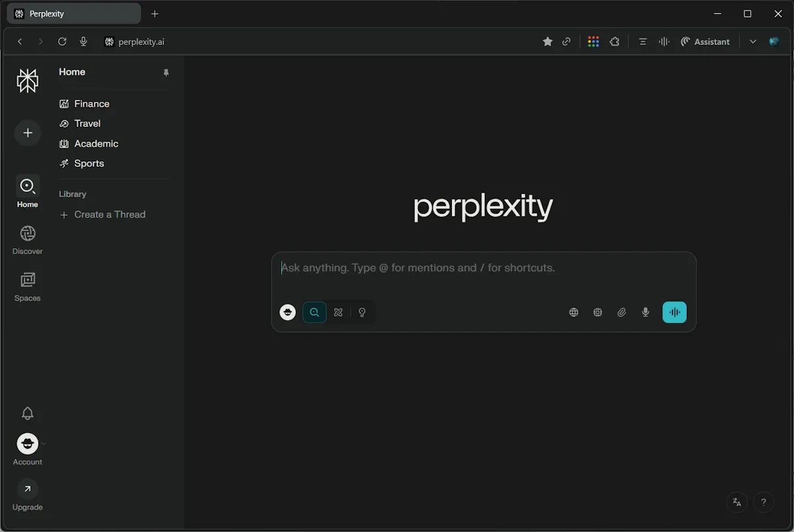Select Labs lightbulb mode
Image resolution: width=794 pixels, height=532 pixels.
coord(362,312)
